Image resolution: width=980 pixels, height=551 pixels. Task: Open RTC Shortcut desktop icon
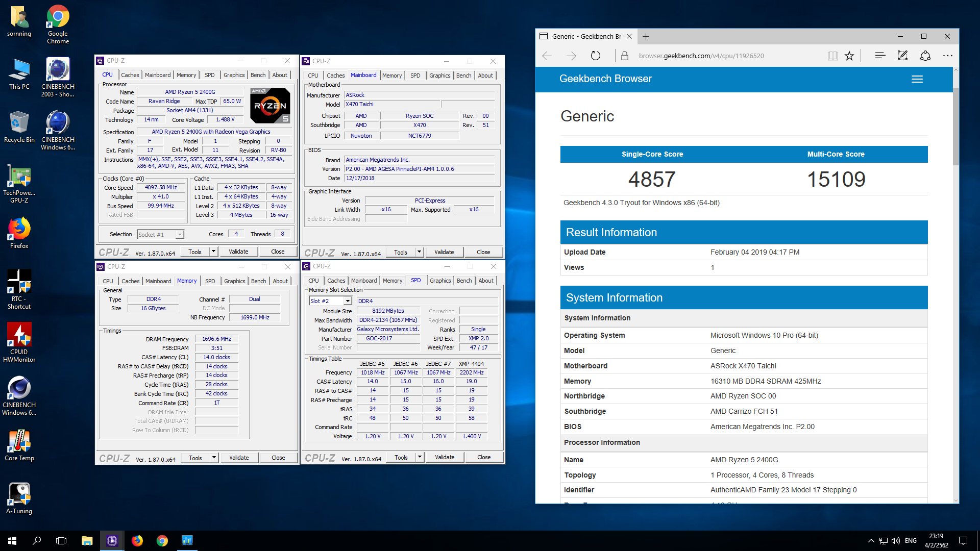point(19,290)
